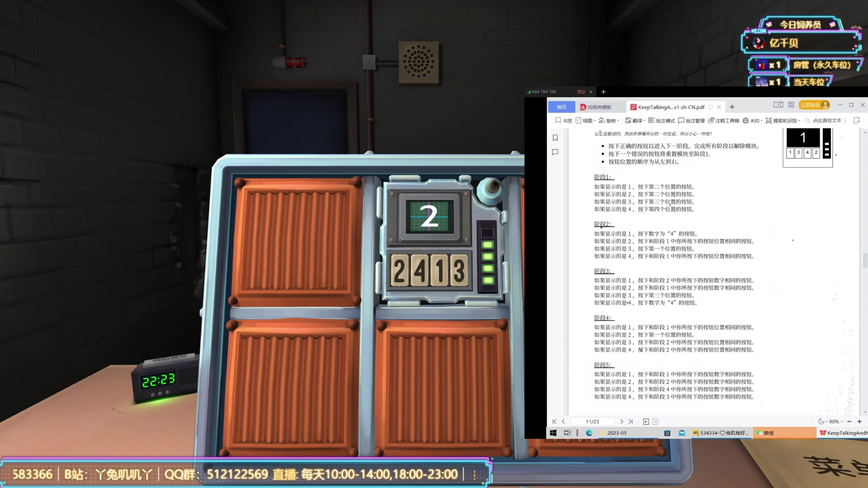Click the forward-view arrow icon
868x488 pixels.
tap(655, 422)
